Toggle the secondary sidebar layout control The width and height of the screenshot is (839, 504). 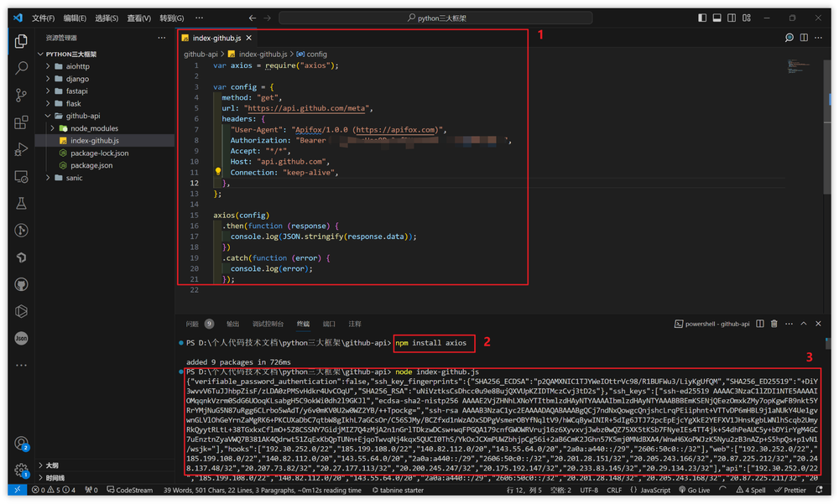[x=731, y=18]
